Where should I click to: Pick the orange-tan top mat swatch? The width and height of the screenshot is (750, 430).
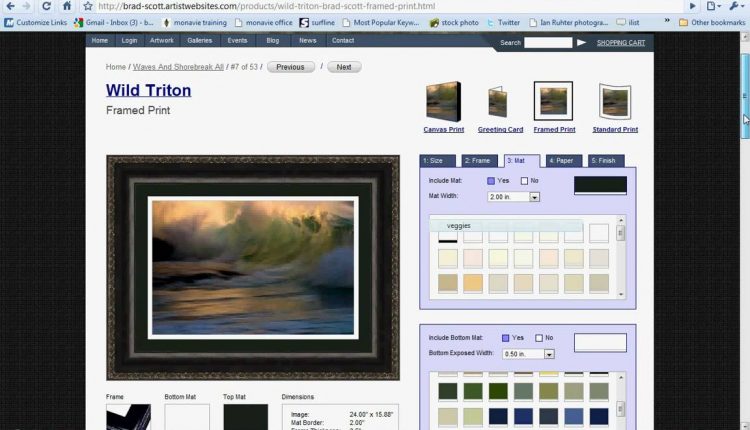pos(473,283)
